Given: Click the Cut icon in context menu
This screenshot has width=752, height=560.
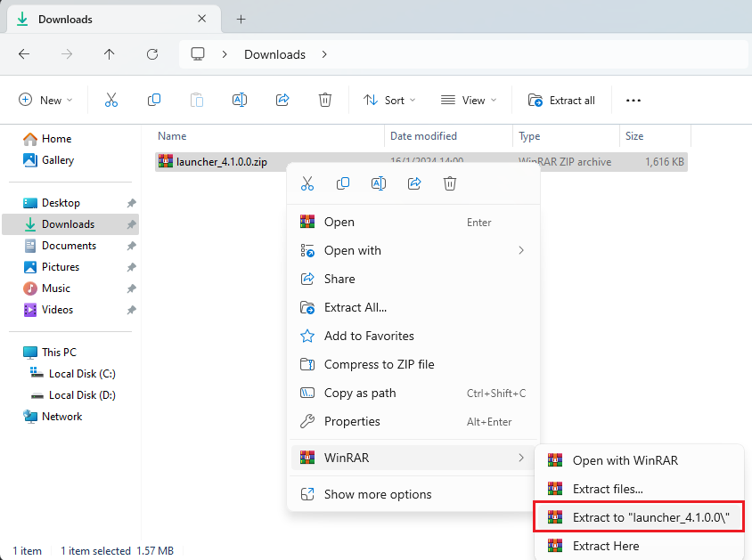Looking at the screenshot, I should point(307,183).
